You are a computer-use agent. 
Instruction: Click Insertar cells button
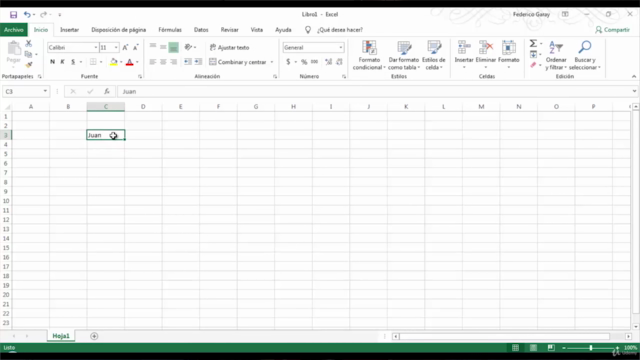pyautogui.click(x=464, y=55)
